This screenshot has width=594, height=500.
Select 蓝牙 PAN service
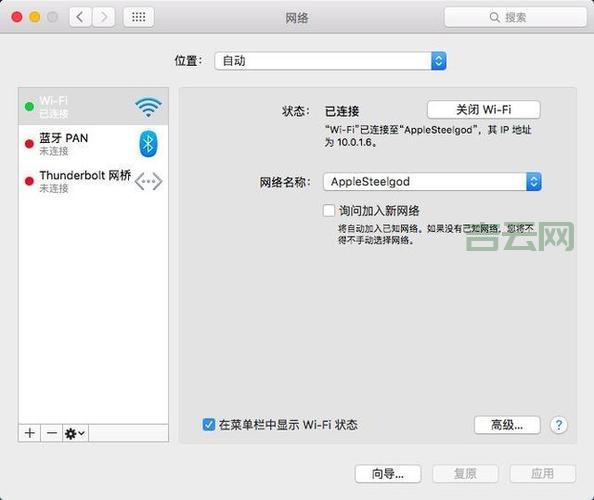tap(93, 144)
